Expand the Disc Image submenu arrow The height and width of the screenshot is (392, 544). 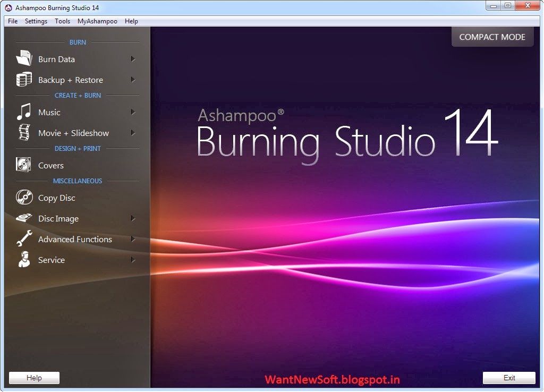click(133, 218)
